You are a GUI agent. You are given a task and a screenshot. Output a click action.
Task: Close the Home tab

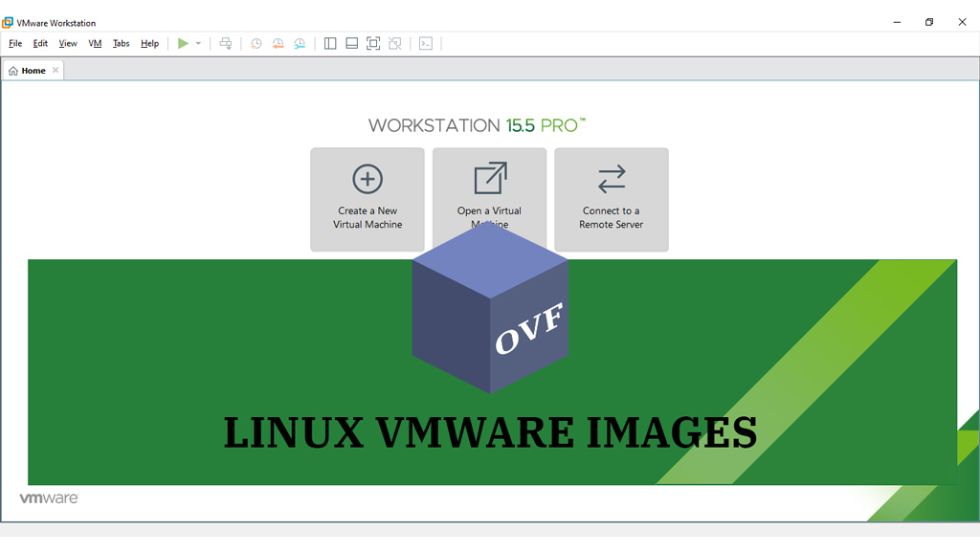pyautogui.click(x=55, y=70)
